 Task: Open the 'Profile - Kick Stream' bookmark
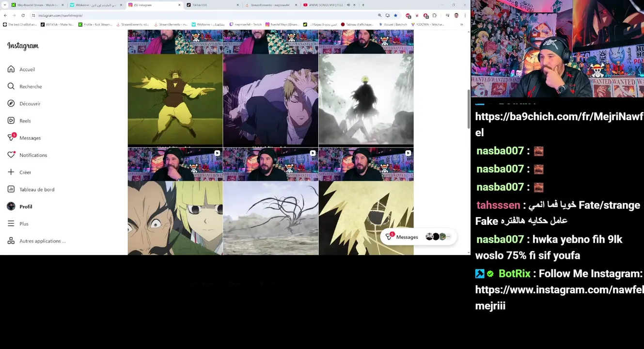(95, 24)
